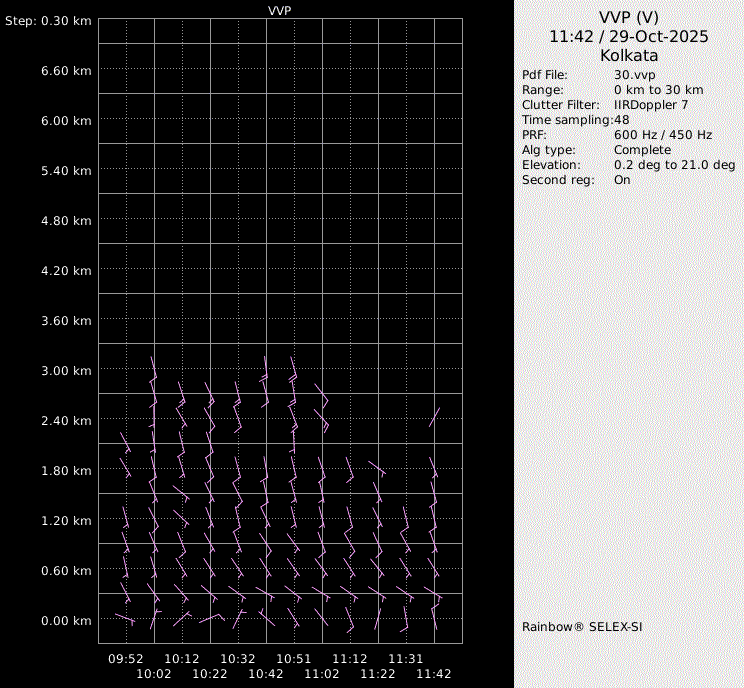Click the VVP chart title
744x688 pixels.
[x=280, y=10]
